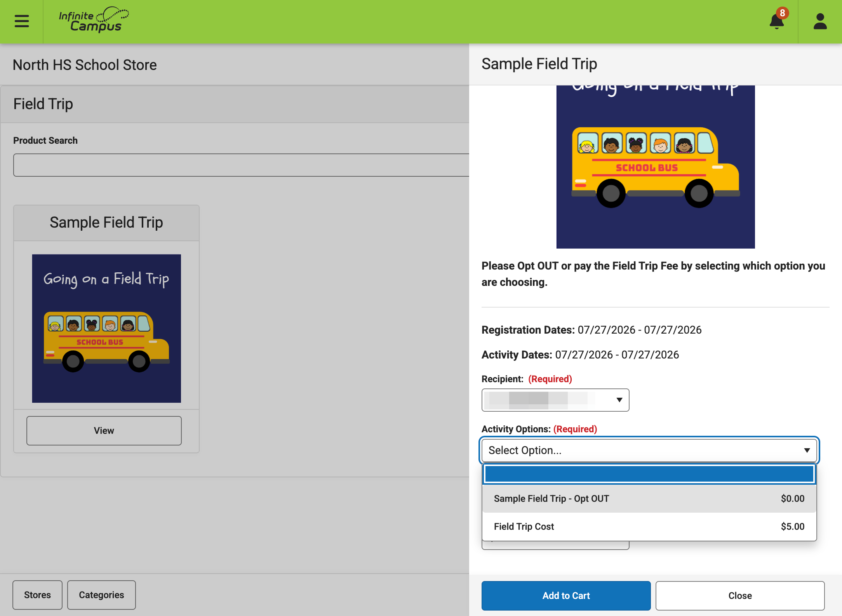Screen dimensions: 842x616
Task: Close the Sample Field Trip panel
Action: pos(740,595)
